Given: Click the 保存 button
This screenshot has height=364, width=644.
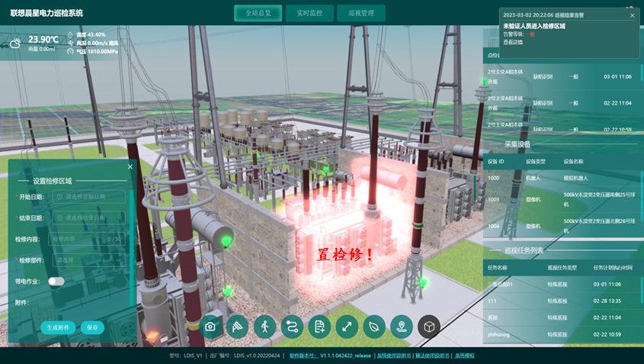Looking at the screenshot, I should pos(92,327).
